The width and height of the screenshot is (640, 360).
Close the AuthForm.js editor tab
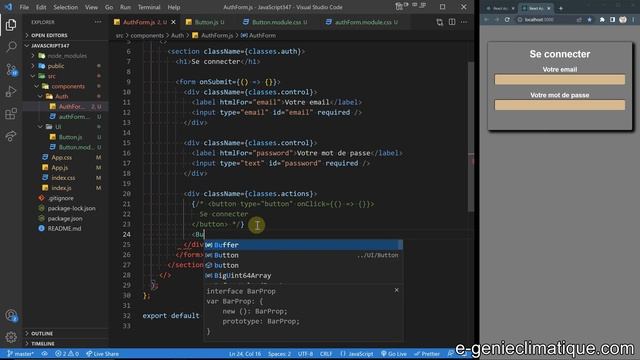click(173, 22)
